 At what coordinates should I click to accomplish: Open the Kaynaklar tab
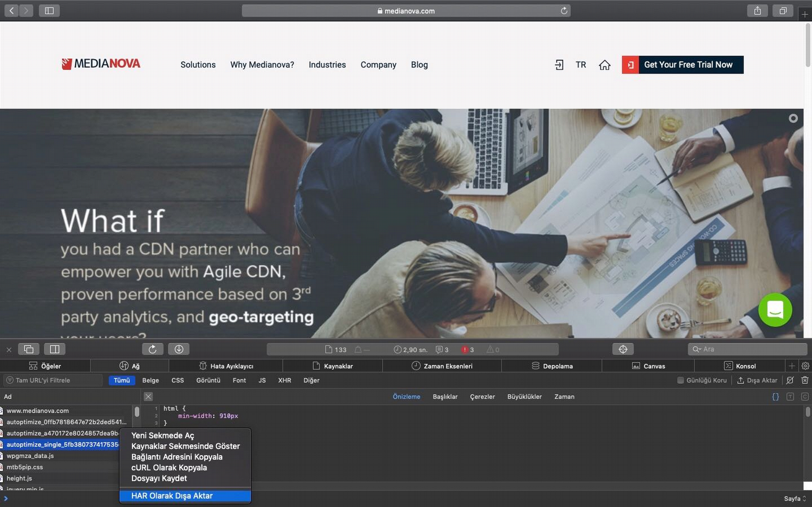pos(332,366)
